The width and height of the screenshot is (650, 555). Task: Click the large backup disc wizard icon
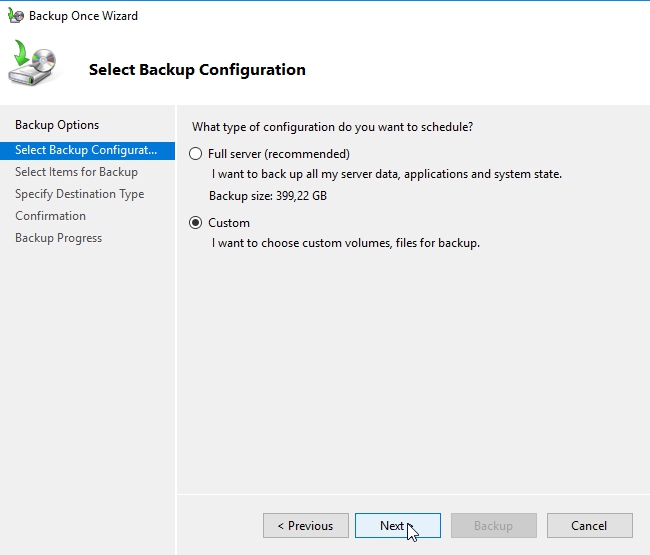pos(33,66)
